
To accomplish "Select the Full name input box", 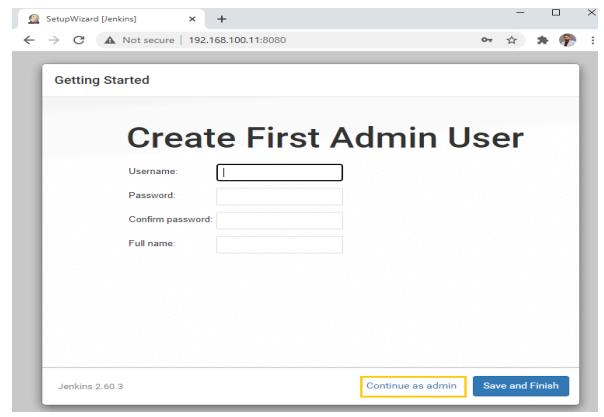I will pyautogui.click(x=279, y=245).
